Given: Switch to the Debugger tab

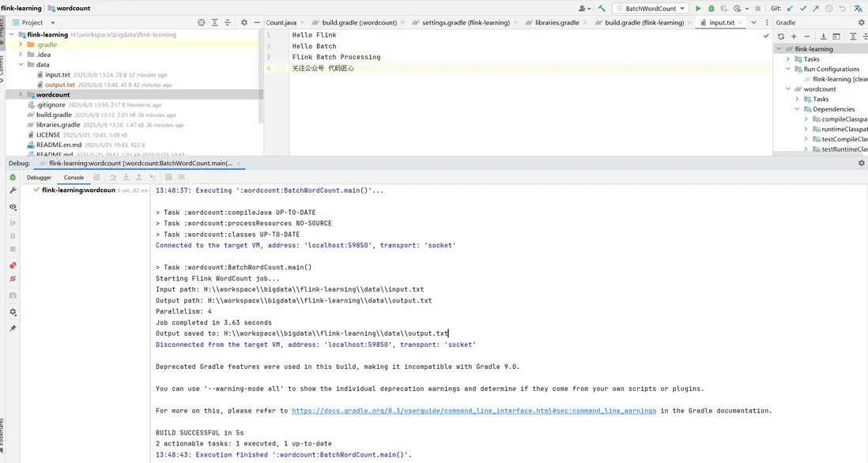Looking at the screenshot, I should (39, 178).
